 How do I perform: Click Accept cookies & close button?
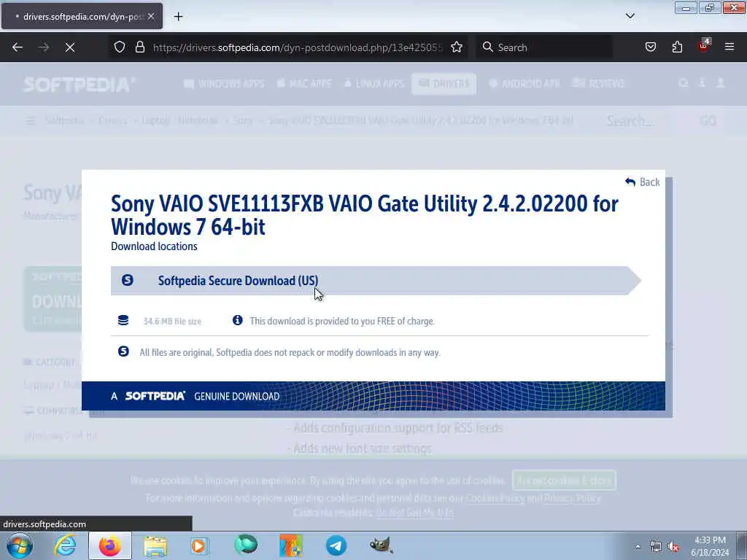[x=564, y=480]
